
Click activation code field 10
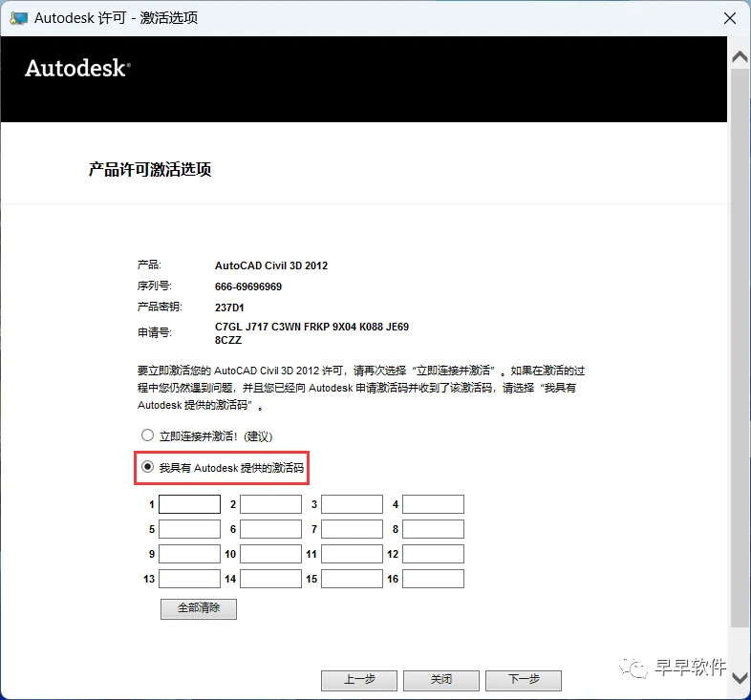[x=270, y=554]
